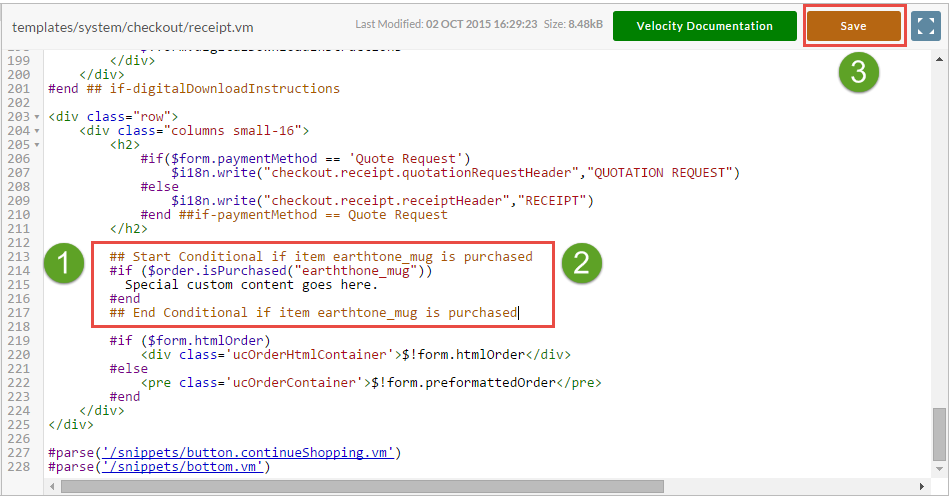Click the closing </h2> tag on line 211
Image resolution: width=952 pixels, height=500 pixels.
click(129, 229)
